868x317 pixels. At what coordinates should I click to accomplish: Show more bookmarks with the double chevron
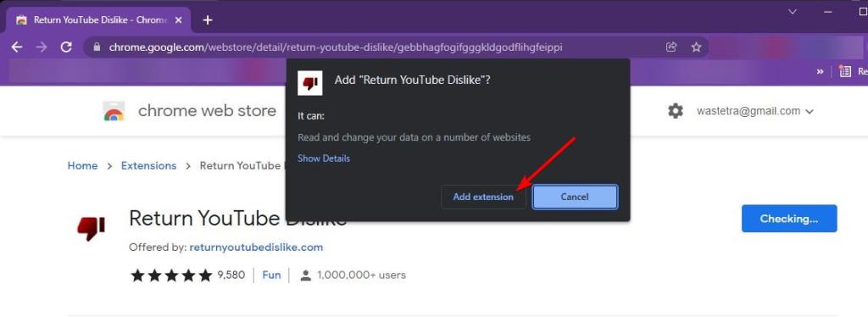[820, 71]
